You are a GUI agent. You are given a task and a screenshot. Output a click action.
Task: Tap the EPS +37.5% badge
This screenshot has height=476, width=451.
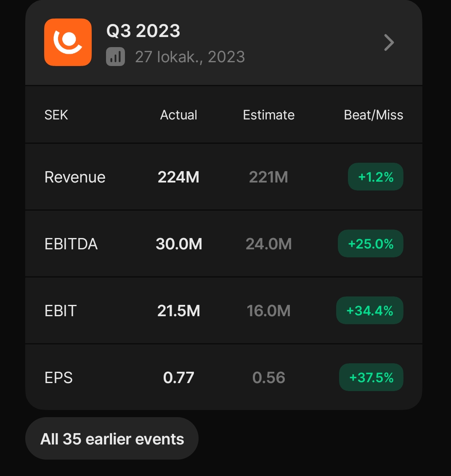click(371, 378)
